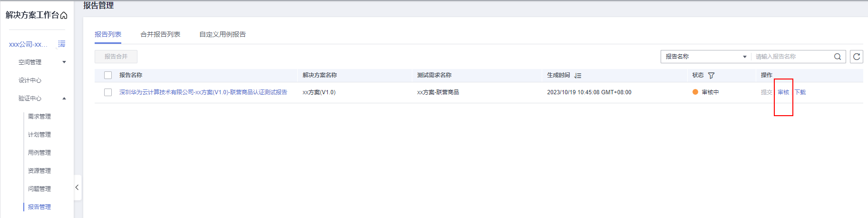Click the 测试需求名称 column header
This screenshot has width=868, height=218.
pos(434,75)
